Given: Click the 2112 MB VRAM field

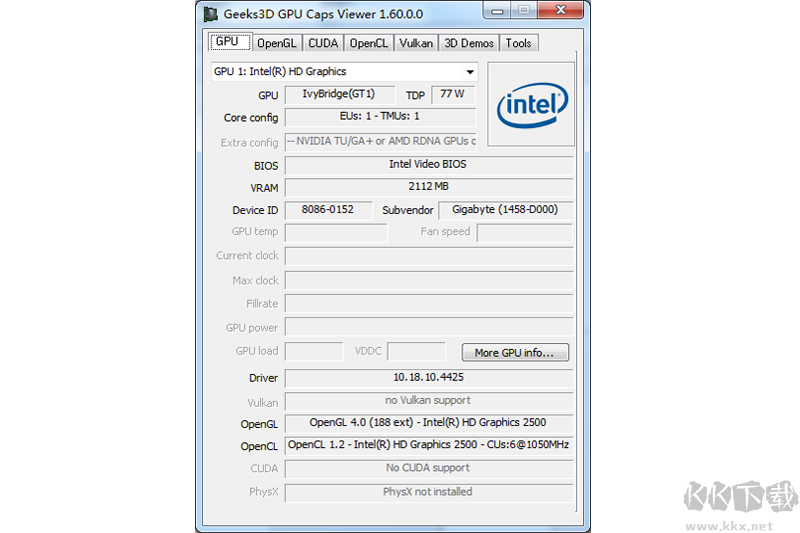Looking at the screenshot, I should [429, 187].
